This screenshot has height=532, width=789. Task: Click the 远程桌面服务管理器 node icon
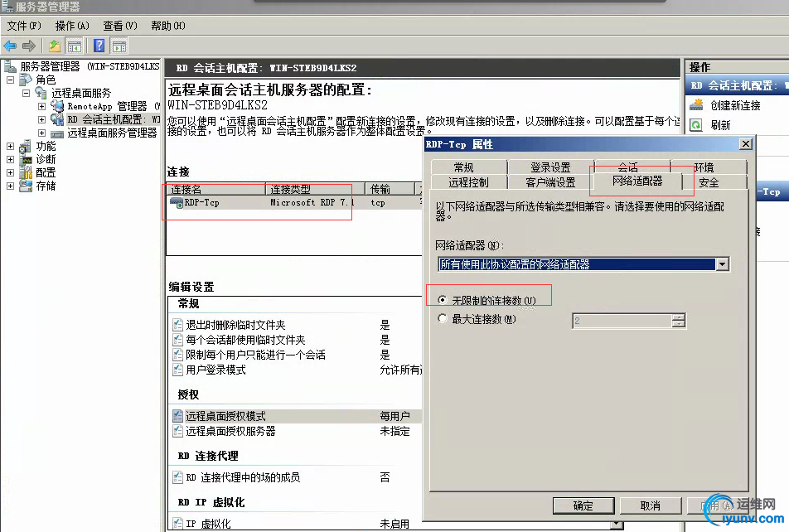coord(57,133)
